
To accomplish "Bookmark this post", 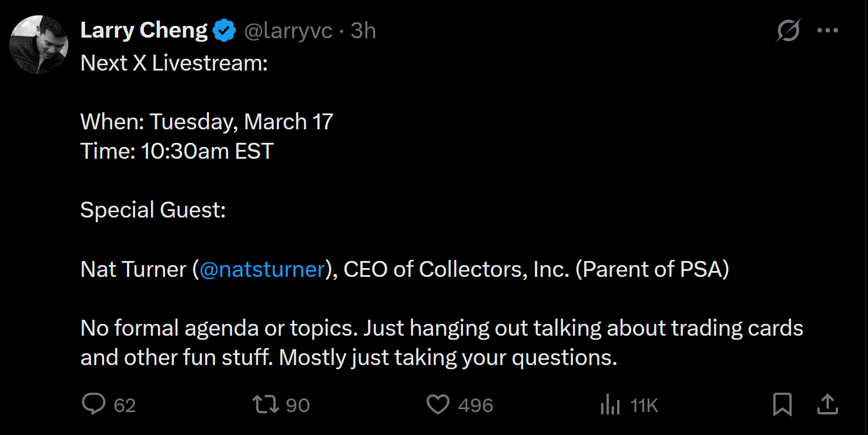I will tap(782, 404).
